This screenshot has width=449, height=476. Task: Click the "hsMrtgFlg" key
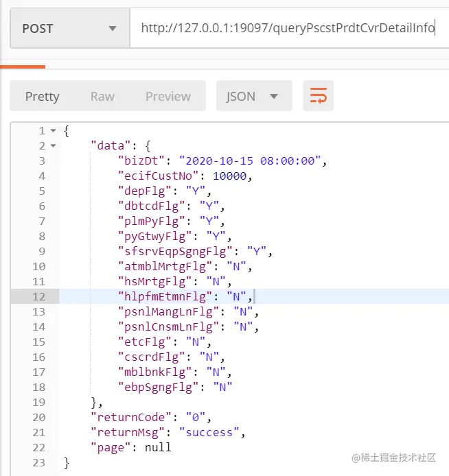coord(155,282)
